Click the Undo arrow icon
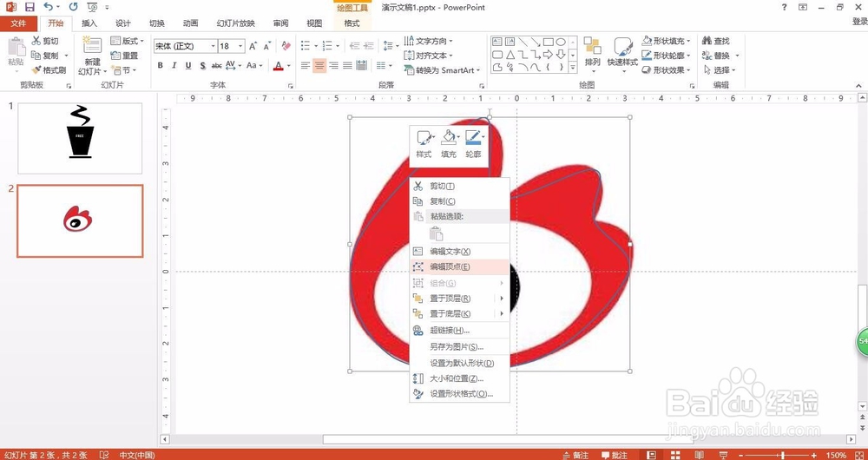This screenshot has width=868, height=460. coord(49,7)
